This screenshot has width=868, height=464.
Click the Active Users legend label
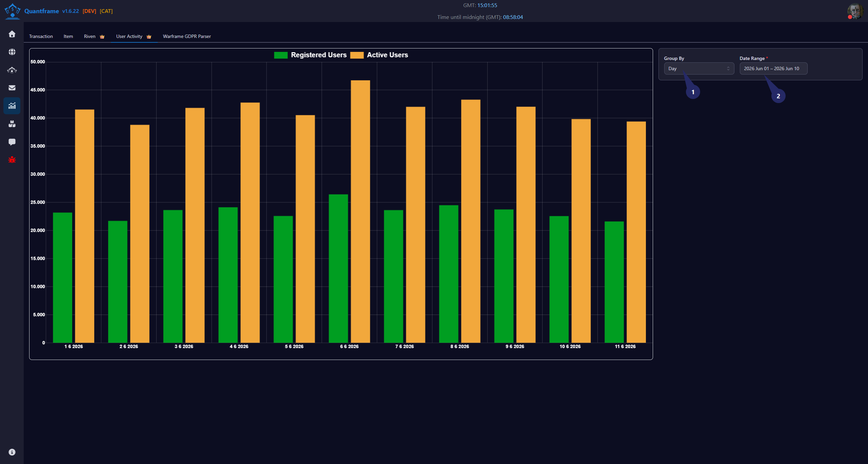[388, 55]
